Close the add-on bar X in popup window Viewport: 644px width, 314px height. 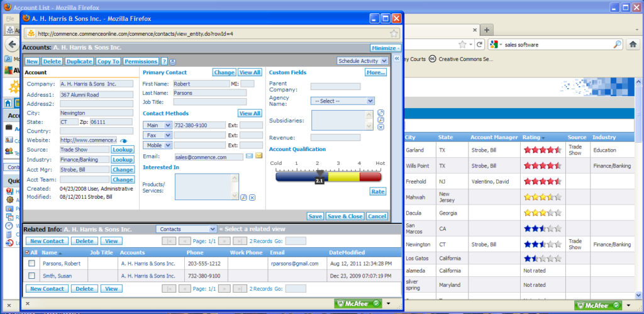pyautogui.click(x=28, y=303)
